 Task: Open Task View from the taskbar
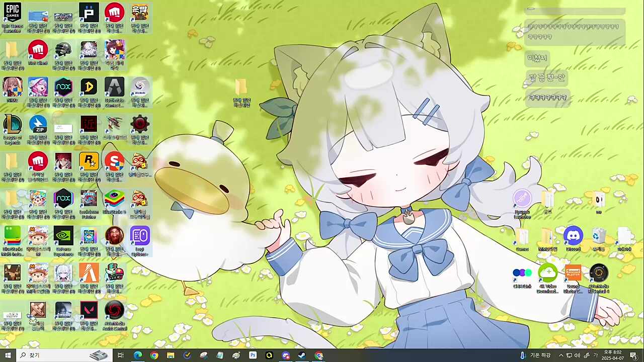[x=121, y=355]
